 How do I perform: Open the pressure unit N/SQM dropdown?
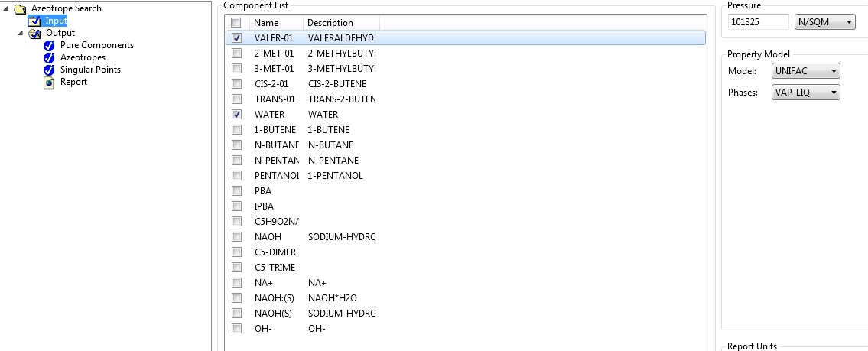tap(825, 22)
